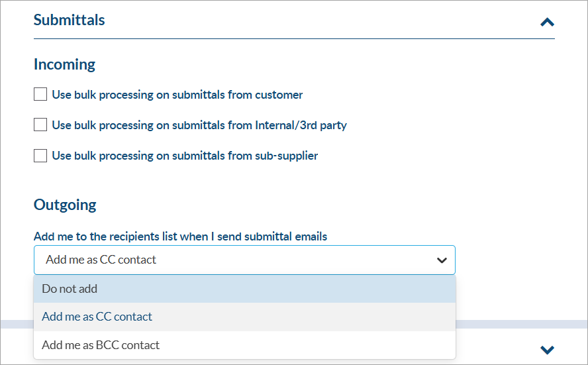This screenshot has width=588, height=365.
Task: Click the Submittals section heading
Action: (x=70, y=20)
